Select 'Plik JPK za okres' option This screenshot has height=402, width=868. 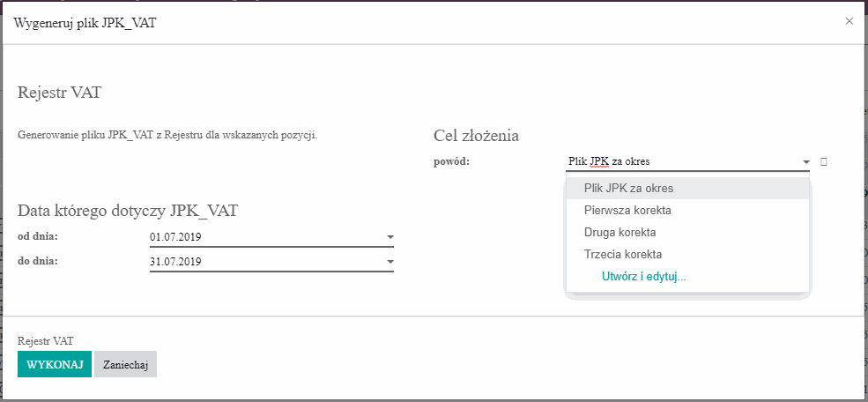(628, 188)
